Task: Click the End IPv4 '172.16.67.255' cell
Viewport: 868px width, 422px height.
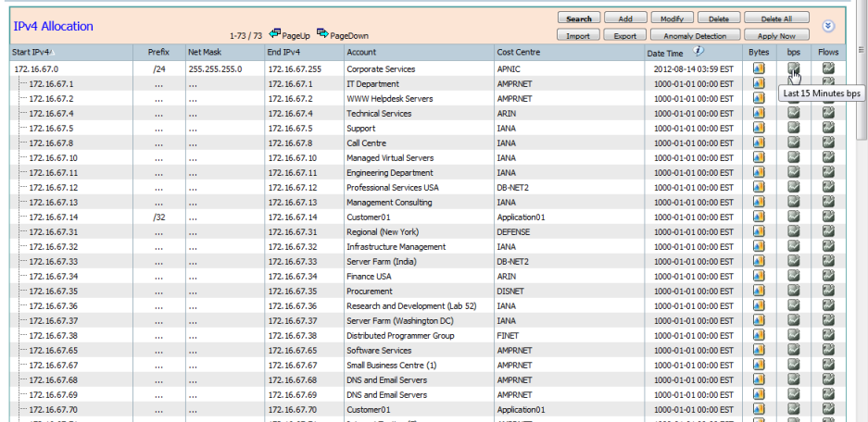Action: pos(295,69)
